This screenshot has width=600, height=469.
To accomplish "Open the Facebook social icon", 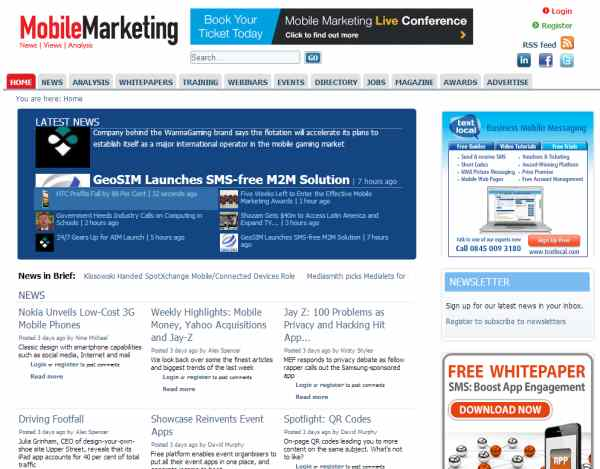I will [x=546, y=60].
